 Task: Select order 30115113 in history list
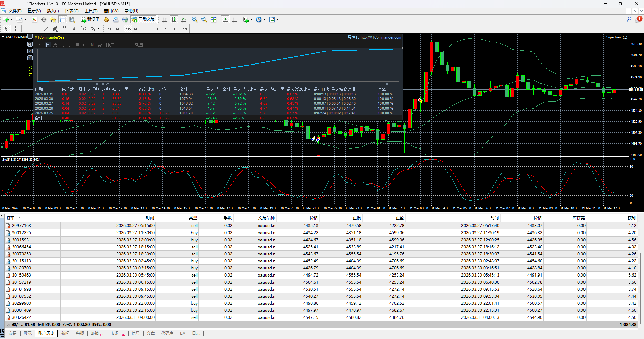coord(22,261)
